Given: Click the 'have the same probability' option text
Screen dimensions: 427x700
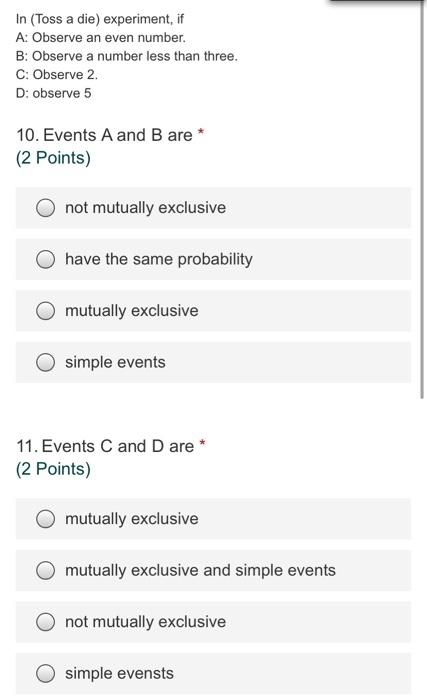Looking at the screenshot, I should point(159,259).
